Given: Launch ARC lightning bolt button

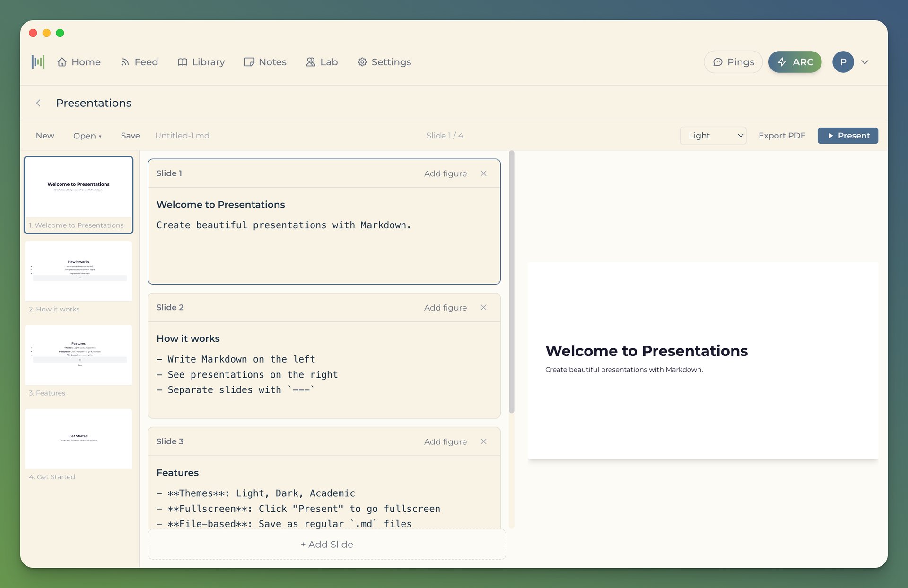Looking at the screenshot, I should tap(794, 62).
